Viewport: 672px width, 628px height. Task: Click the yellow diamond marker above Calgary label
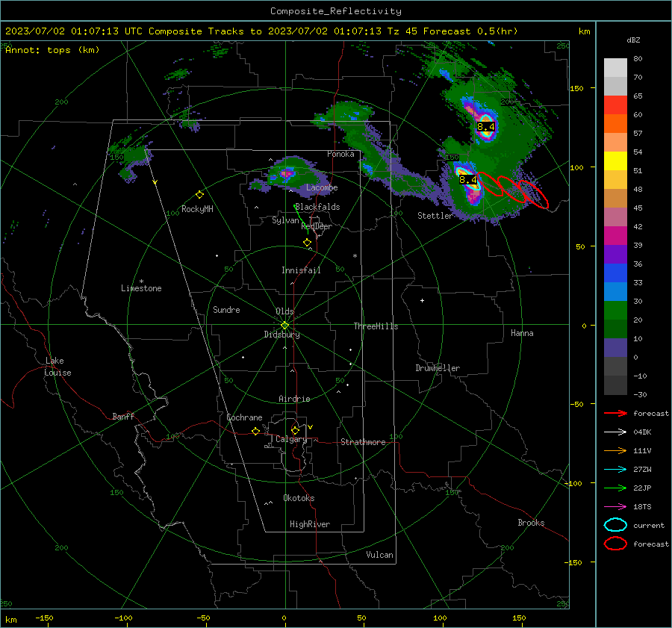(295, 430)
